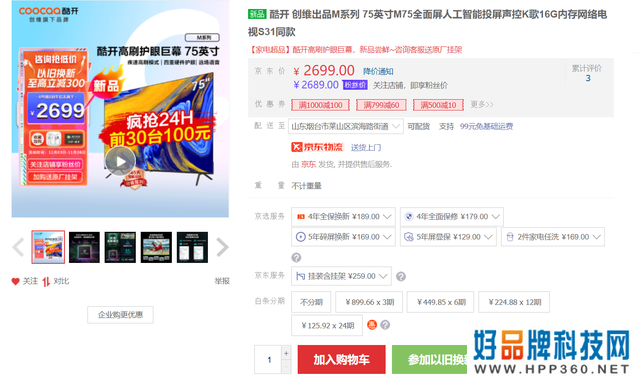Click 更多>> to see more coupons
This screenshot has width=640, height=382.
coord(482,104)
